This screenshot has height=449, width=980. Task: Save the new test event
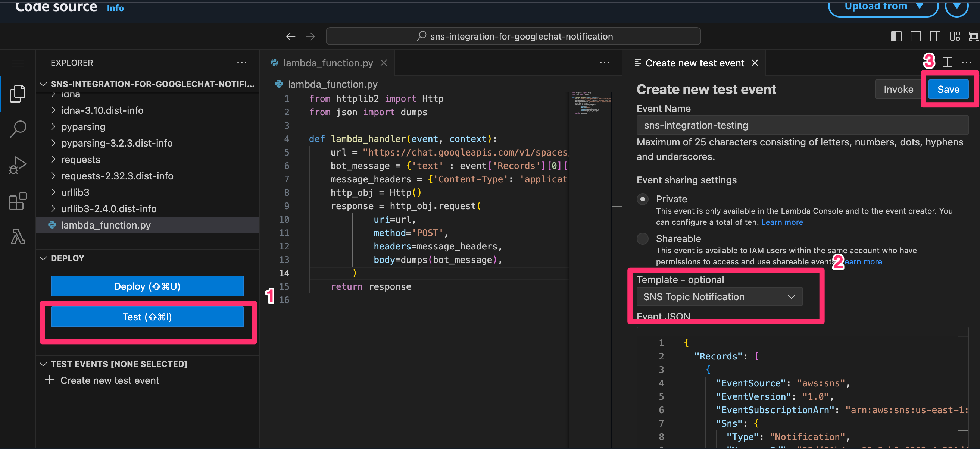(948, 90)
